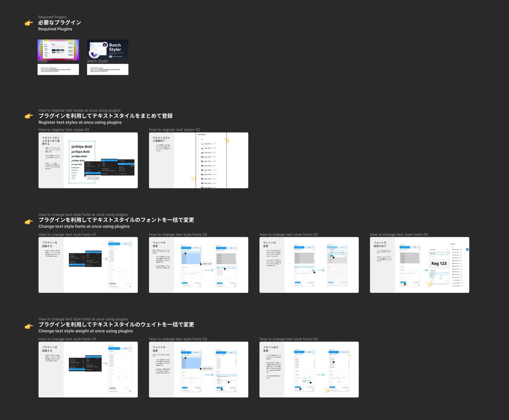Open the Styler plugin cover thumbnail

[x=58, y=50]
